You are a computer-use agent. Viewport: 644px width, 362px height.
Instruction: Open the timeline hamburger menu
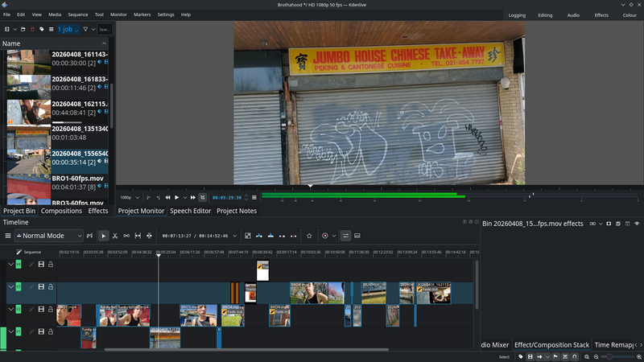pos(8,236)
